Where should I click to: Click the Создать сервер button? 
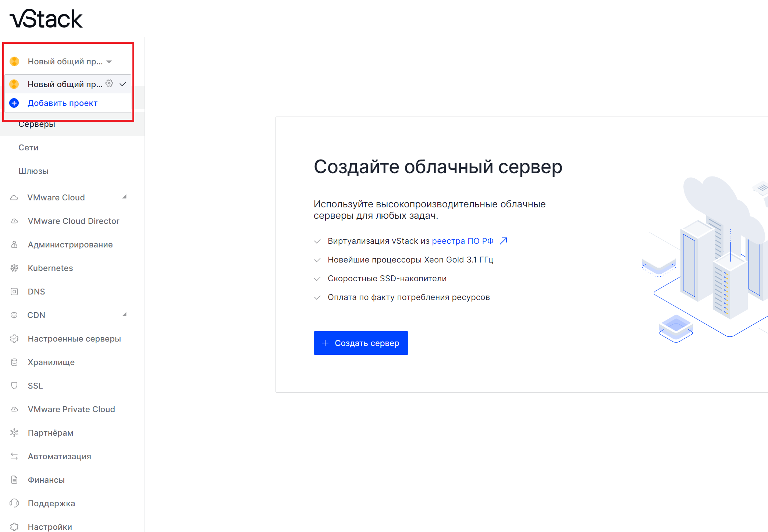click(x=361, y=343)
